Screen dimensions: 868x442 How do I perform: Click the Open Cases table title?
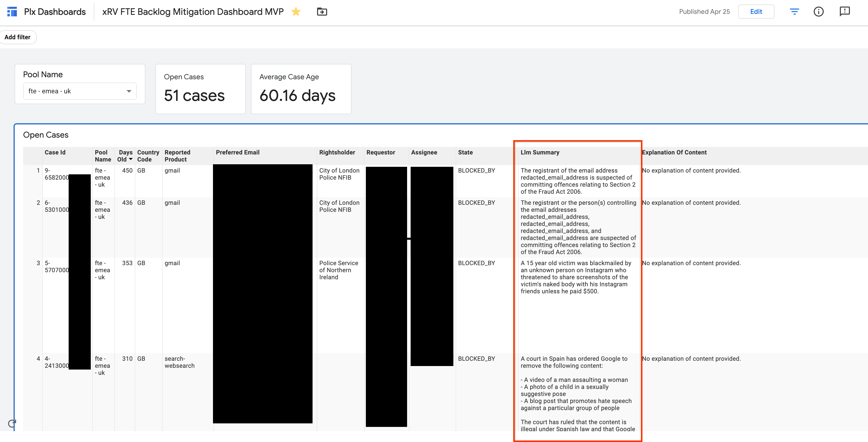46,135
